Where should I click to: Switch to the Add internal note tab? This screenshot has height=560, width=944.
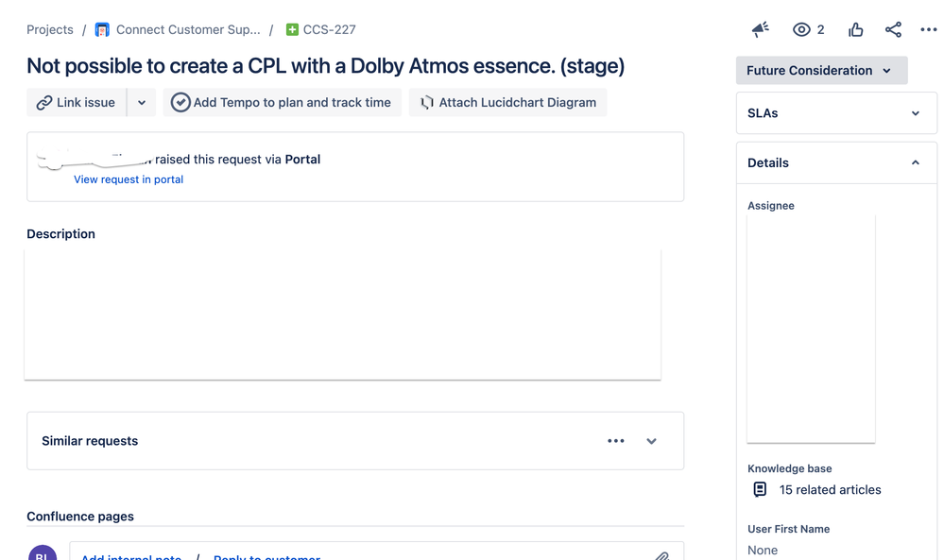coord(131,556)
